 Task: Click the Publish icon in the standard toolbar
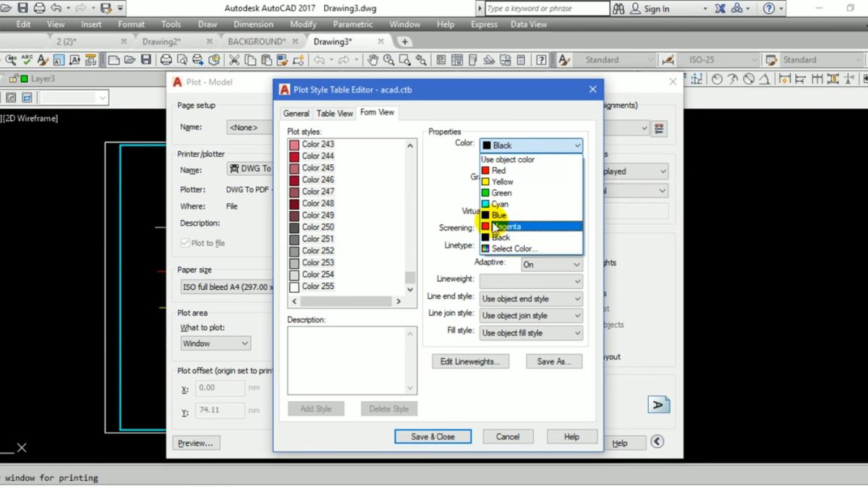point(214,60)
